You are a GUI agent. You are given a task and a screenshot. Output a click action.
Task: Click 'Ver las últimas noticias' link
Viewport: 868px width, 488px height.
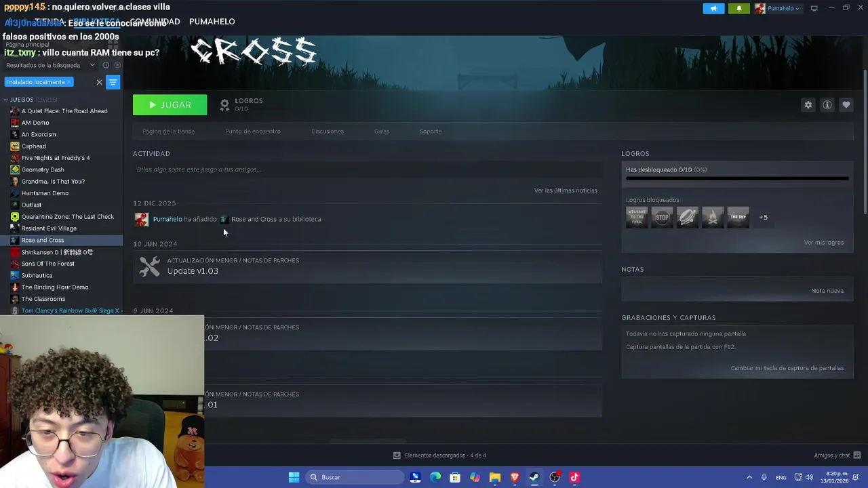[566, 190]
